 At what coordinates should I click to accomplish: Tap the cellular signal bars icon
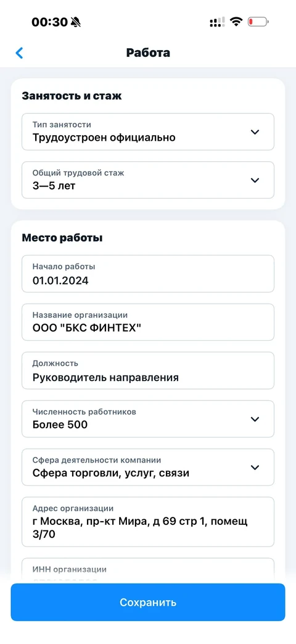pos(217,22)
